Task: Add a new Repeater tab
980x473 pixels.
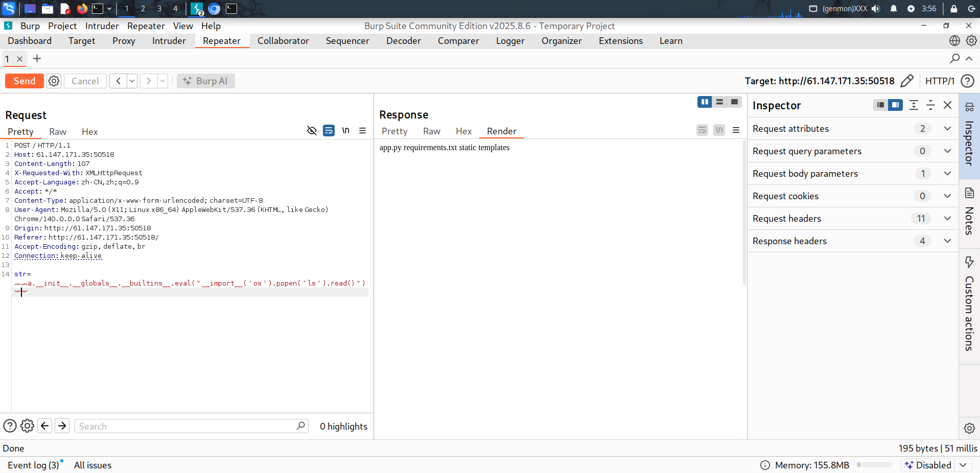Action: tap(37, 58)
